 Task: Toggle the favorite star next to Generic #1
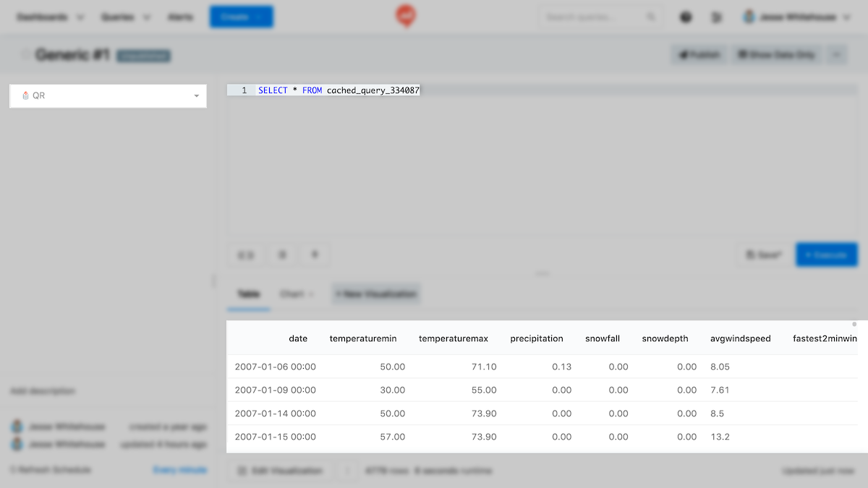pyautogui.click(x=25, y=56)
